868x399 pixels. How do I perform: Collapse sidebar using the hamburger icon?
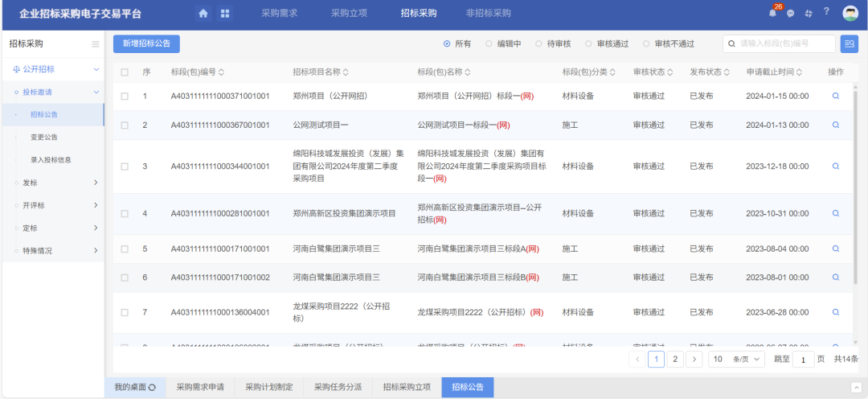click(x=96, y=44)
